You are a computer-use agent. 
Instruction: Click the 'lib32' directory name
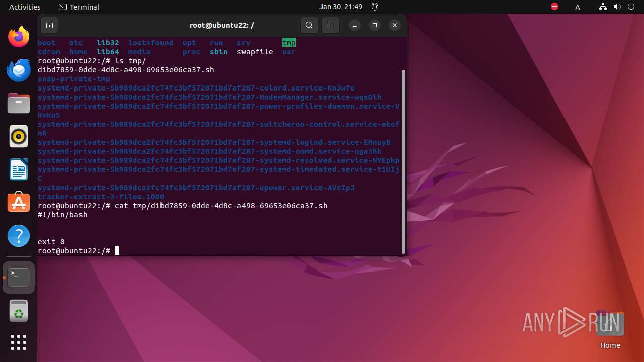click(108, 43)
